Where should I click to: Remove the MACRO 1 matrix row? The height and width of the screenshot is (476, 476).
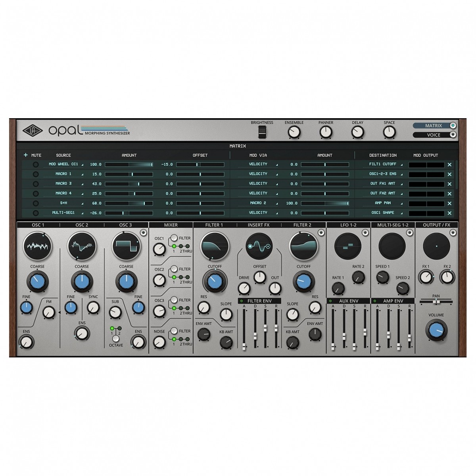pyautogui.click(x=449, y=174)
